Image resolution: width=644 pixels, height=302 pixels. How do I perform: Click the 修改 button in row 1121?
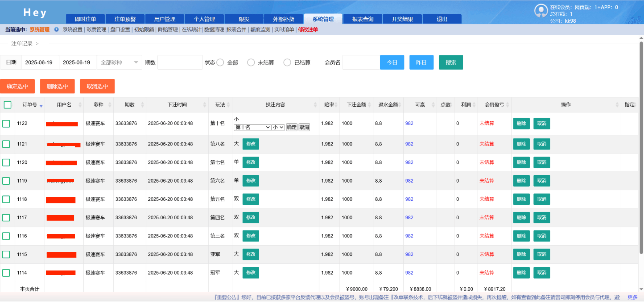(250, 144)
